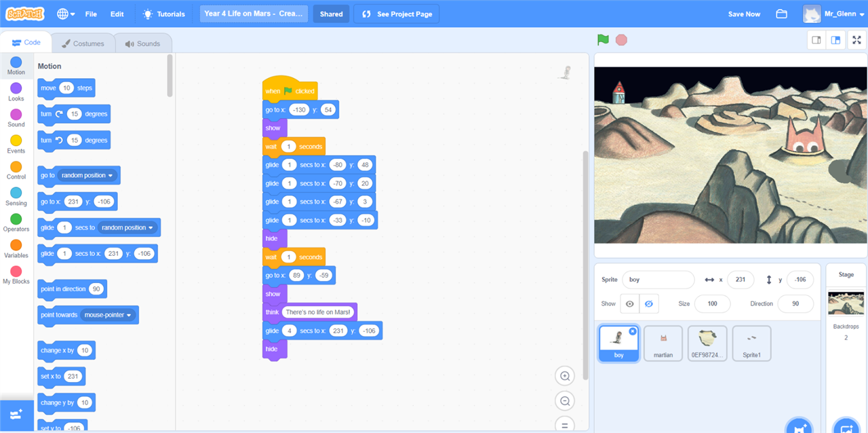Open My Stuff folder icon
The image size is (868, 433).
click(781, 14)
